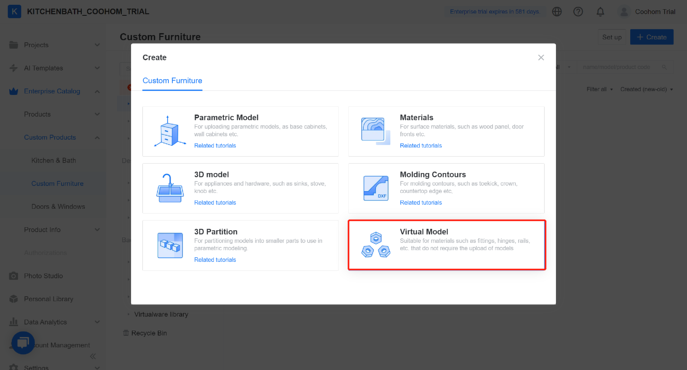Viewport: 687px width, 370px height.
Task: Select the Molding Contours title
Action: click(432, 174)
